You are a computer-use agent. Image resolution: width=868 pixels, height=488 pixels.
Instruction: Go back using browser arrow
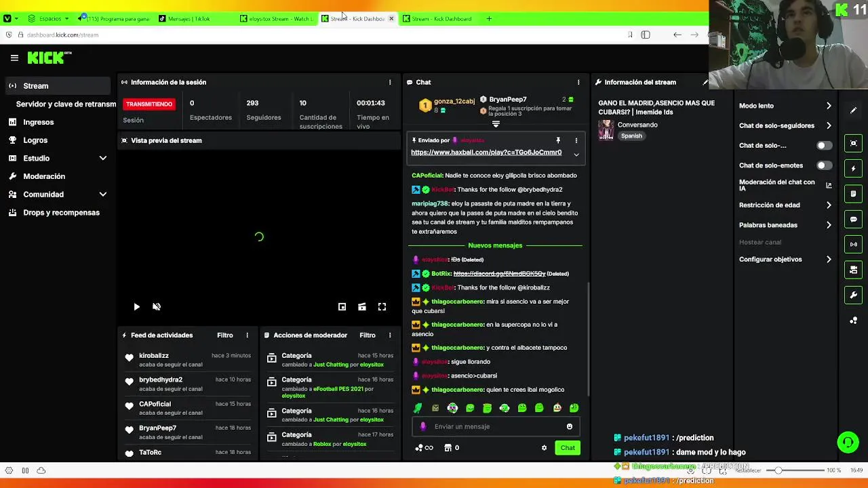click(x=677, y=35)
